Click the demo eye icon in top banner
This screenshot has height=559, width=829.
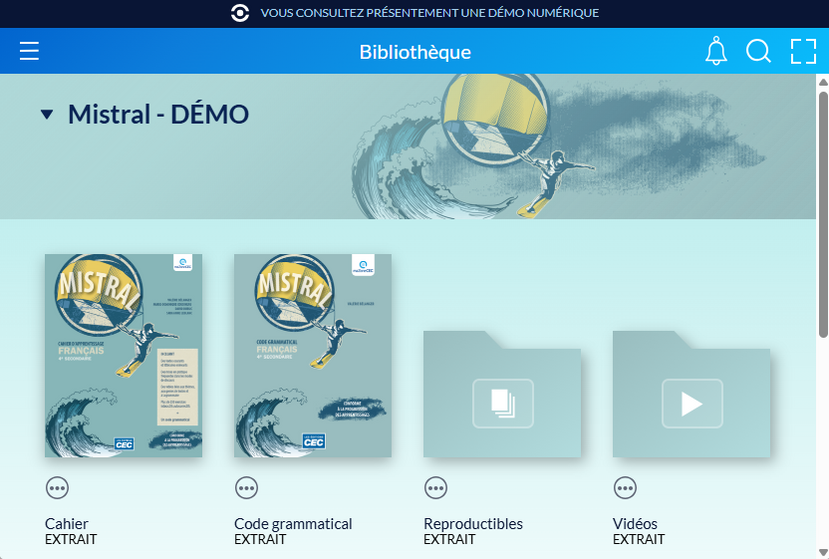[240, 13]
